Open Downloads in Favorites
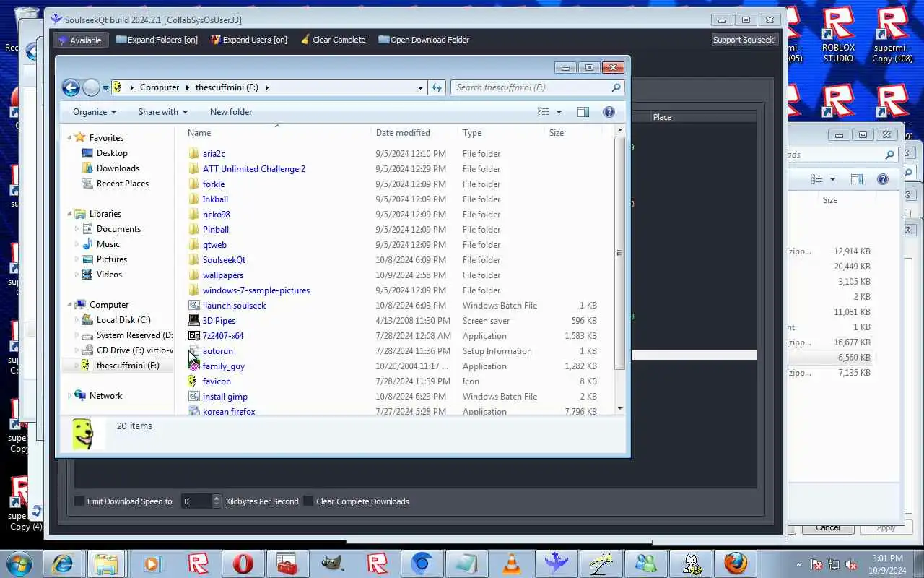Screen dimensions: 924x578 [118, 168]
